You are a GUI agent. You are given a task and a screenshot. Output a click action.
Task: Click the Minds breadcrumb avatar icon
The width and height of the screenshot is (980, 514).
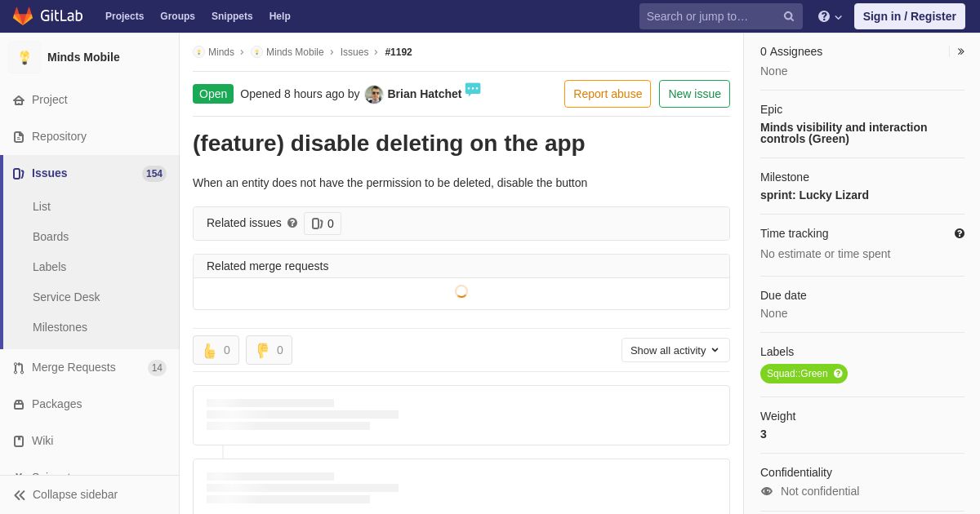coord(198,52)
